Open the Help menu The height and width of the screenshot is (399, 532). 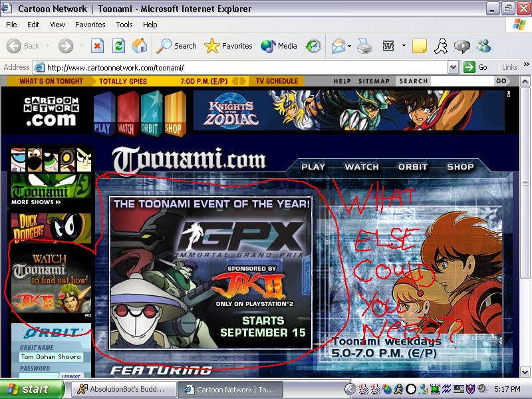pyautogui.click(x=150, y=25)
